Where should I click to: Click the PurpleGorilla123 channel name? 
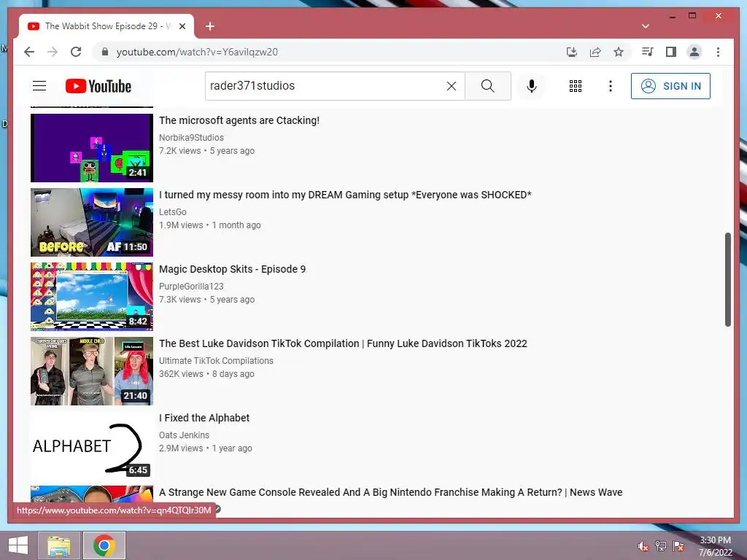point(191,286)
